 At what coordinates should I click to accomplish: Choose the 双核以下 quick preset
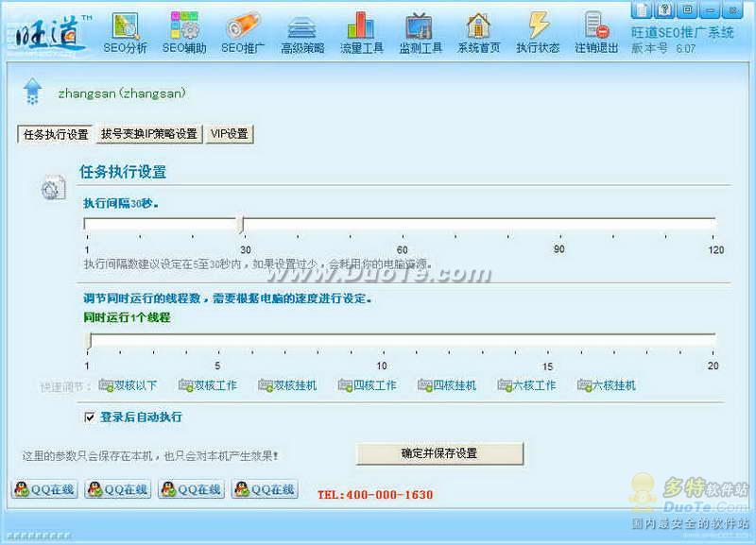[128, 385]
